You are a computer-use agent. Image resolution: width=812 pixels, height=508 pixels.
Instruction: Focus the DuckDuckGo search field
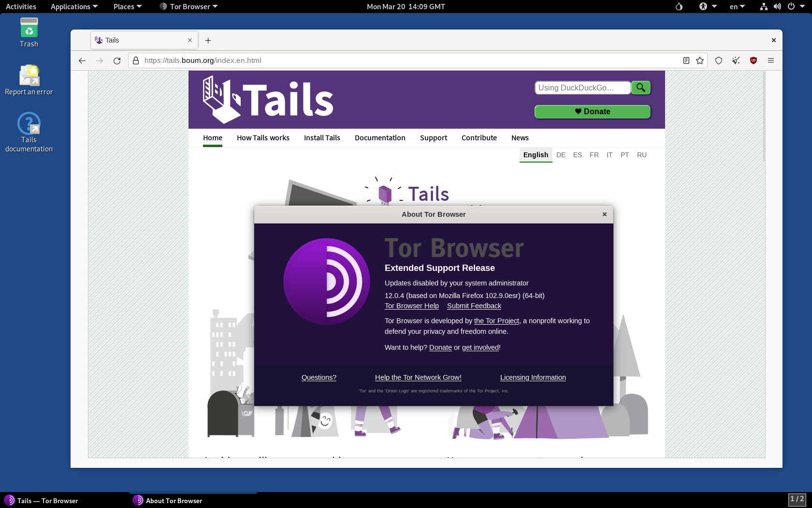tap(582, 88)
